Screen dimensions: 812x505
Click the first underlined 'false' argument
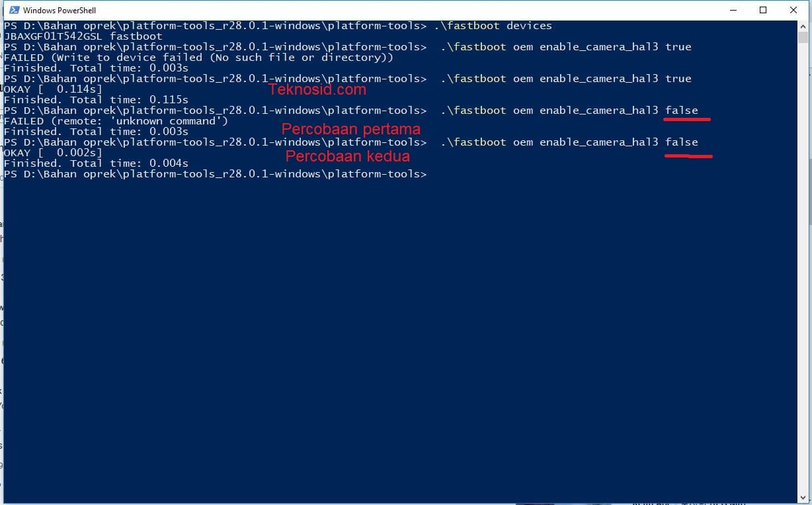tap(682, 111)
